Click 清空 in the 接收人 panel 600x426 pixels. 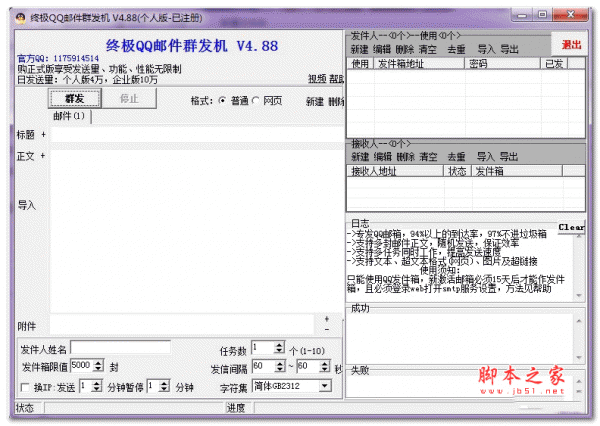point(429,157)
